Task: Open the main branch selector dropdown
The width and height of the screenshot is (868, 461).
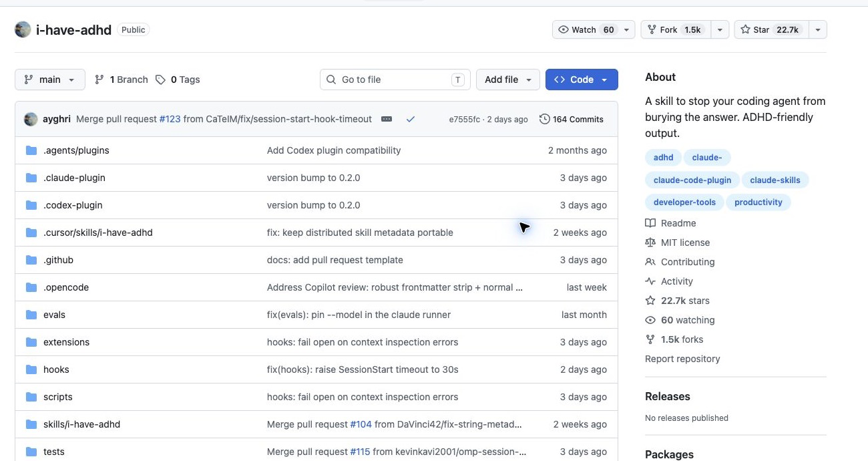Action: pos(50,80)
